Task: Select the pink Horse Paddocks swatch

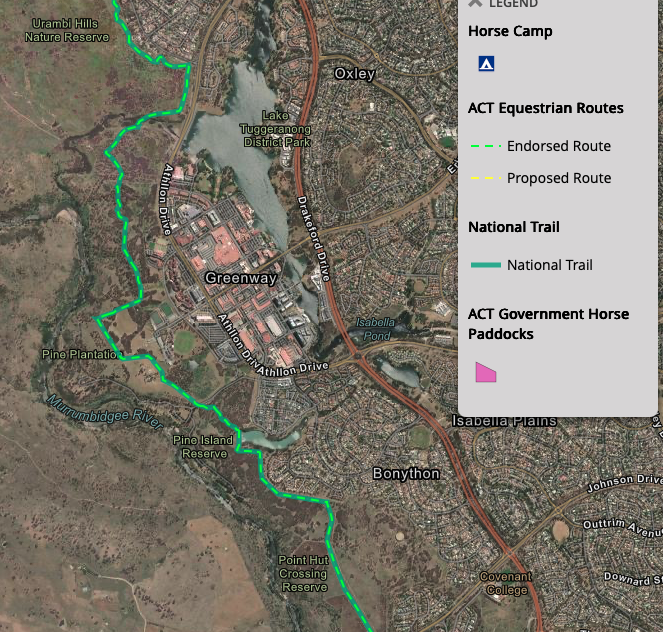Action: click(486, 373)
